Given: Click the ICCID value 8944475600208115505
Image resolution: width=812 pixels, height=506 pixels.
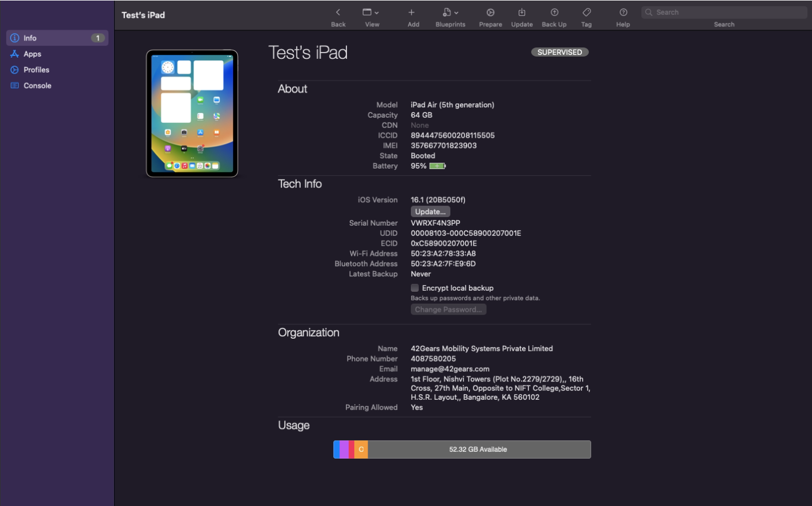Looking at the screenshot, I should click(x=453, y=135).
